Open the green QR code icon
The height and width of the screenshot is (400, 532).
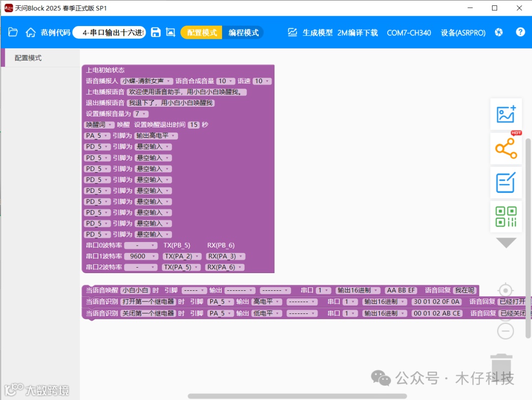(x=506, y=216)
